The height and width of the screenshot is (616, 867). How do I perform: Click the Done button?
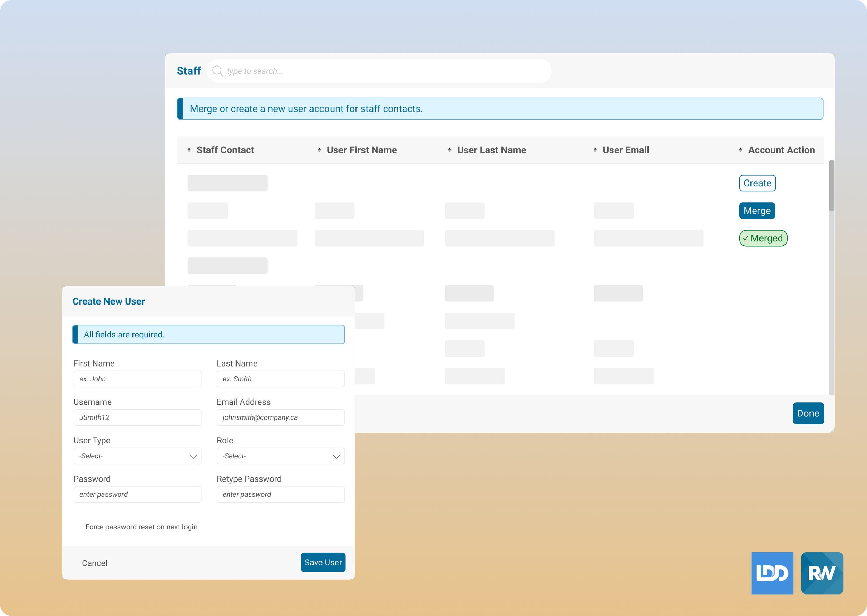click(x=808, y=413)
